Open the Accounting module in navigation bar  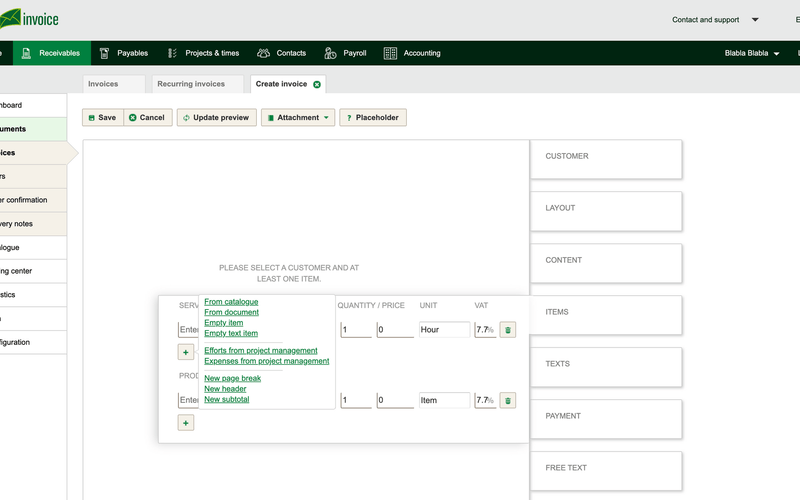coord(412,53)
